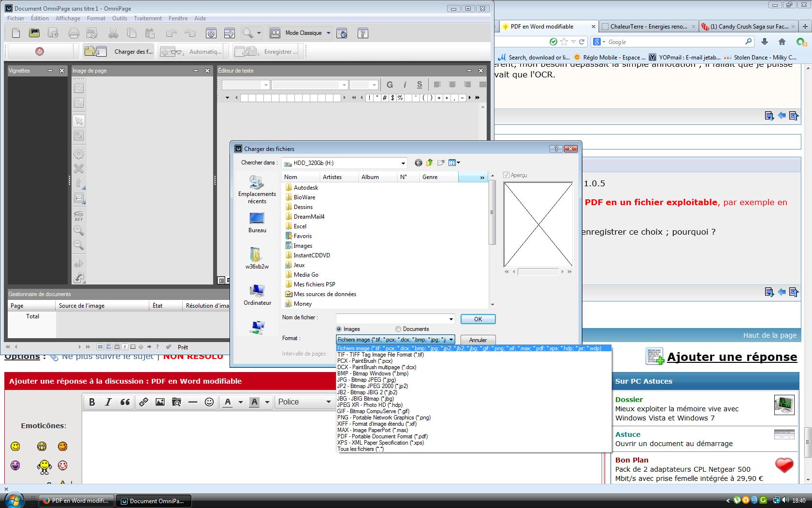Switch to ChaleurTerre browser tab
The height and width of the screenshot is (508, 812).
[648, 27]
